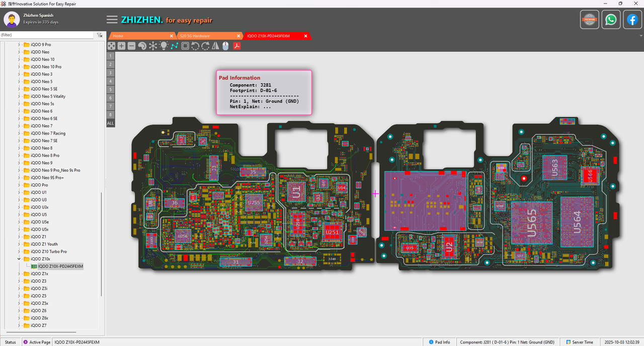Expand the iQOO Neo 10 Pro folder
The height and width of the screenshot is (346, 644).
[x=19, y=66]
